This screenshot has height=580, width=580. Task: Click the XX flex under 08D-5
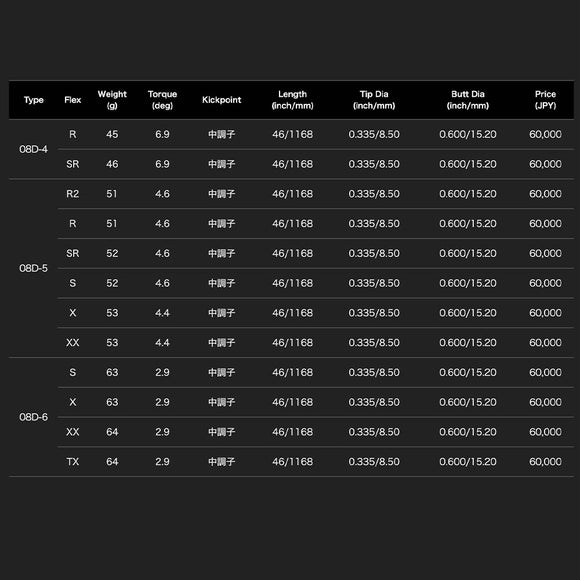point(72,343)
